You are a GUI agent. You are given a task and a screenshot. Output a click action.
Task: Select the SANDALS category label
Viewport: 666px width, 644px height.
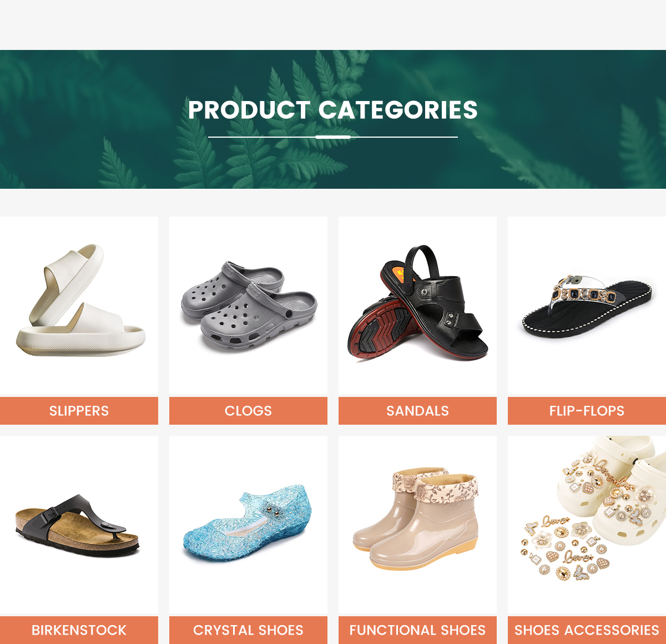click(417, 411)
